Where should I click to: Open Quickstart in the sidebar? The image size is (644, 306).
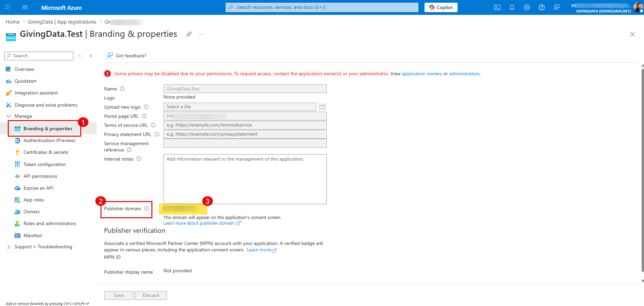[25, 81]
